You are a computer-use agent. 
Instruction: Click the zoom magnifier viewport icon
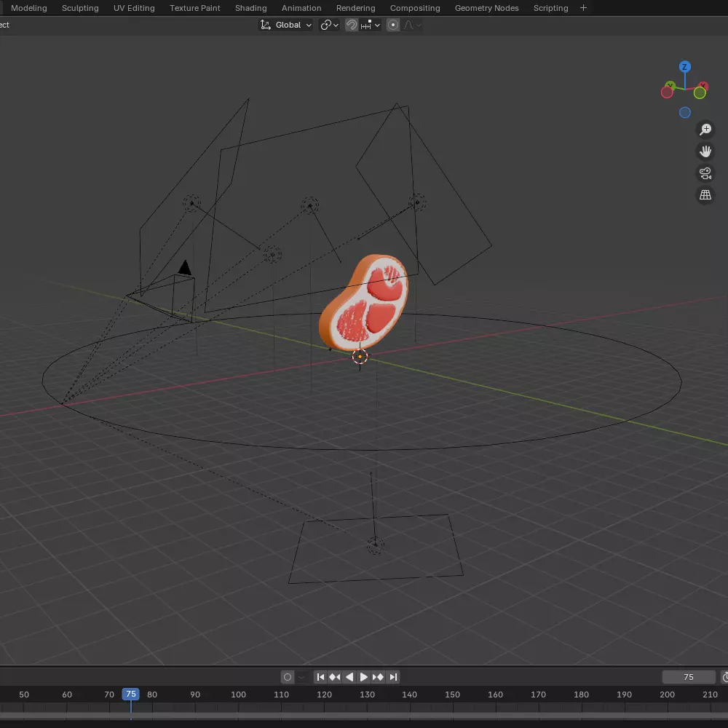click(705, 129)
